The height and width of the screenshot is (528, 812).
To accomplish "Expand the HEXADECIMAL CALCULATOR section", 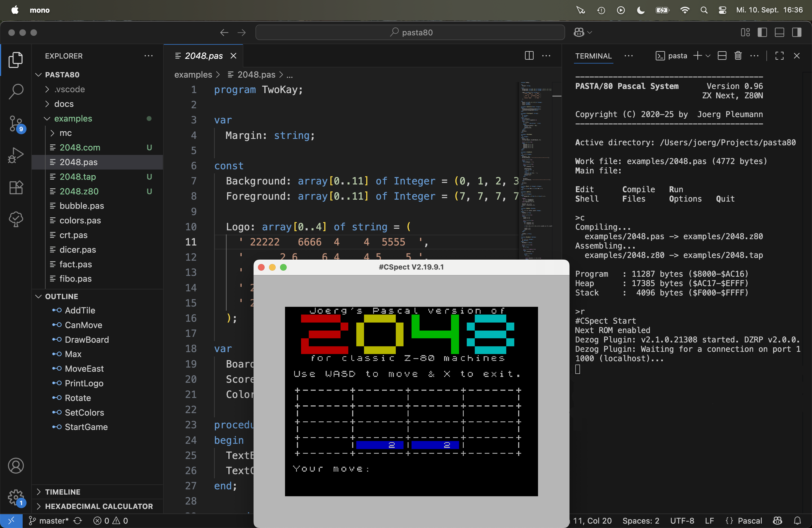I will [x=97, y=506].
